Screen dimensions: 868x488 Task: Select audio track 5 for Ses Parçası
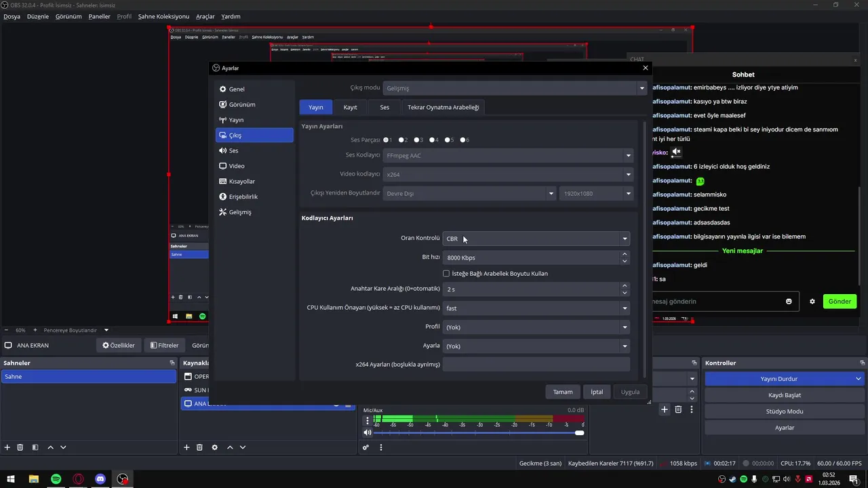pyautogui.click(x=448, y=140)
